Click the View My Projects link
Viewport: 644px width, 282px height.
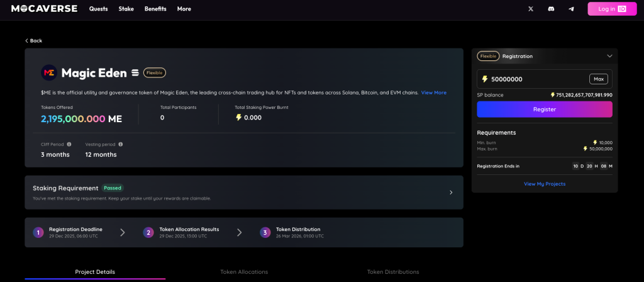tap(544, 184)
